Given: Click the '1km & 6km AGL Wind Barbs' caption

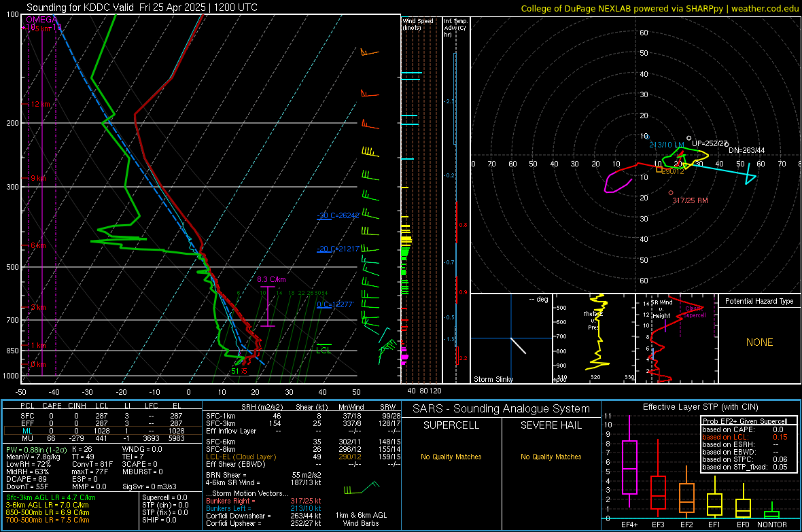Looking at the screenshot, I should (x=361, y=519).
